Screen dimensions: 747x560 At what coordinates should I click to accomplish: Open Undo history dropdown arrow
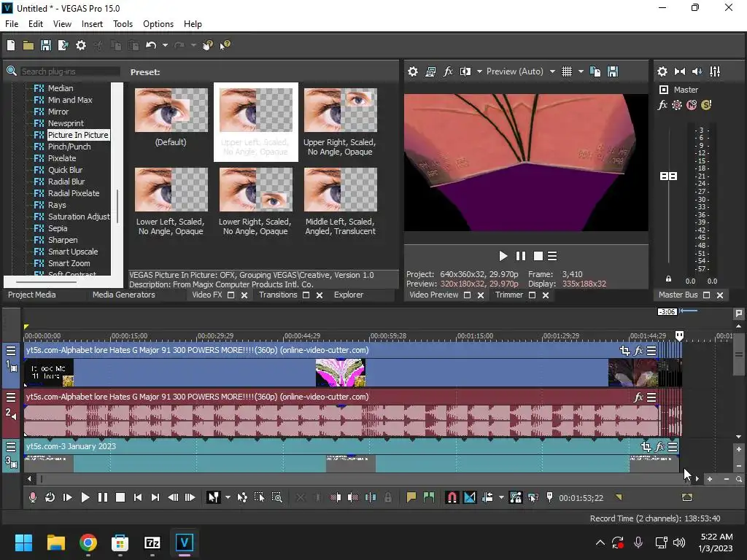pos(165,45)
